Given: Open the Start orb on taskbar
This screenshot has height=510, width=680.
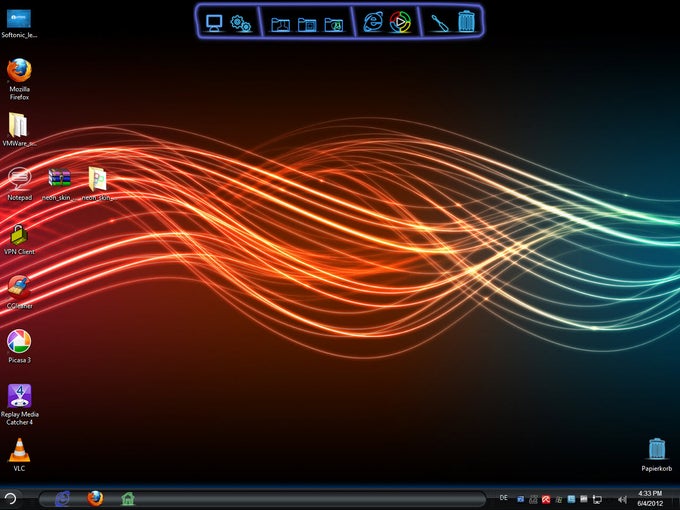Looking at the screenshot, I should [x=10, y=498].
